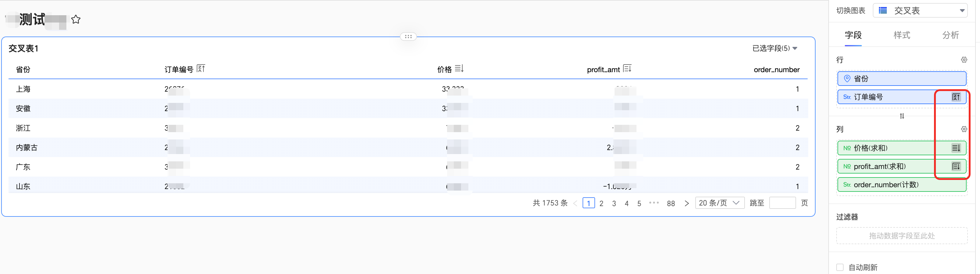Click sort icon on 价格(求和) field pill

[956, 148]
